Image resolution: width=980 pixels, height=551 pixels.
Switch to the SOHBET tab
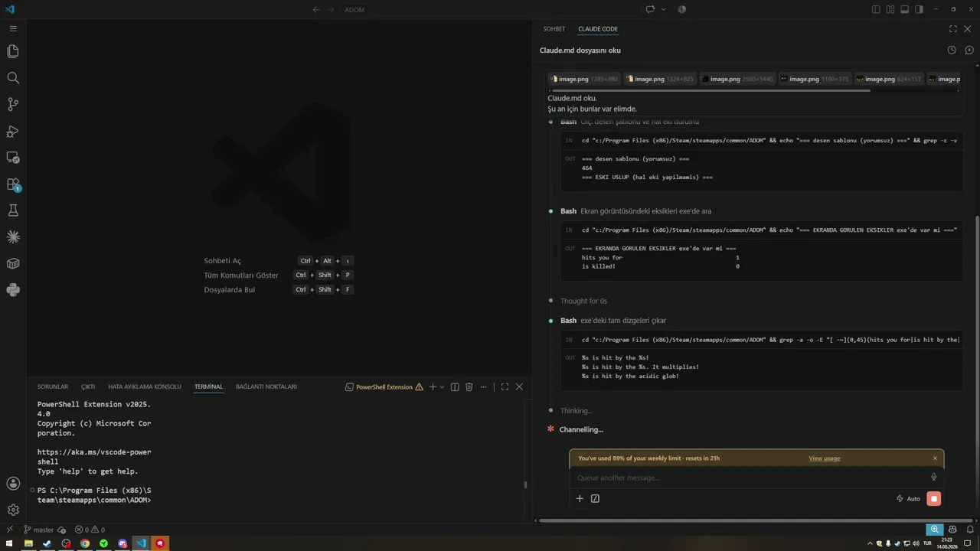coord(554,29)
